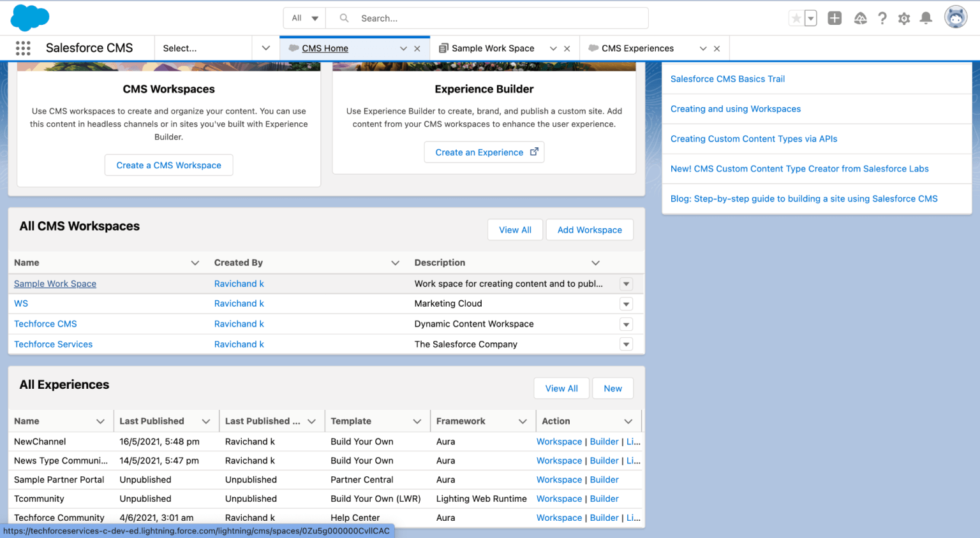Viewport: 980px width, 538px height.
Task: Open the Favorites star icon
Action: (796, 18)
